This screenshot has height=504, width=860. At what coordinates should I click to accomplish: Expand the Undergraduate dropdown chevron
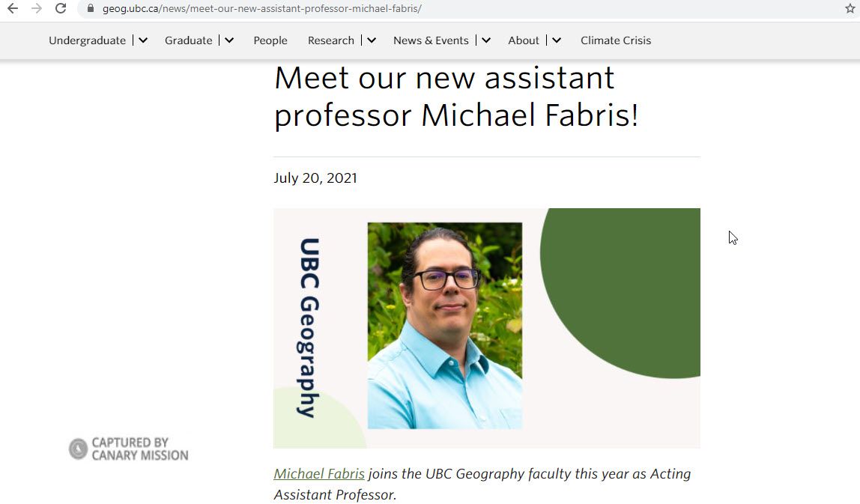(x=142, y=40)
